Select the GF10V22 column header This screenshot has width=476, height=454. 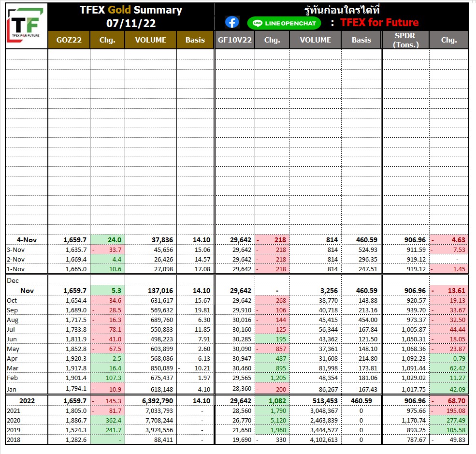[x=235, y=40]
